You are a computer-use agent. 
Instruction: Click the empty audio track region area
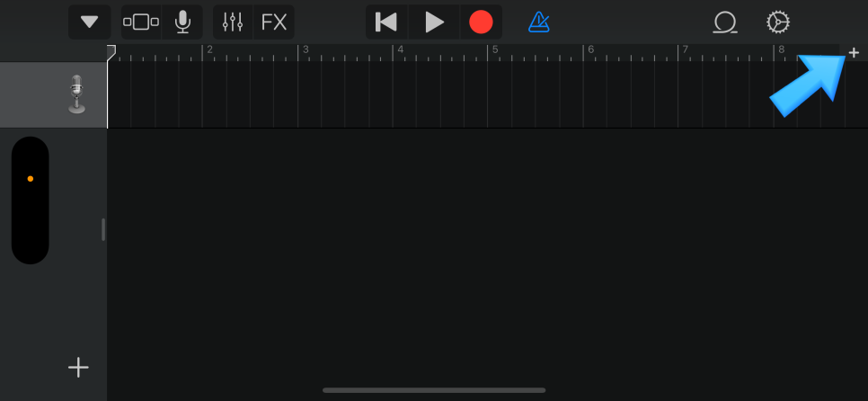(476, 94)
